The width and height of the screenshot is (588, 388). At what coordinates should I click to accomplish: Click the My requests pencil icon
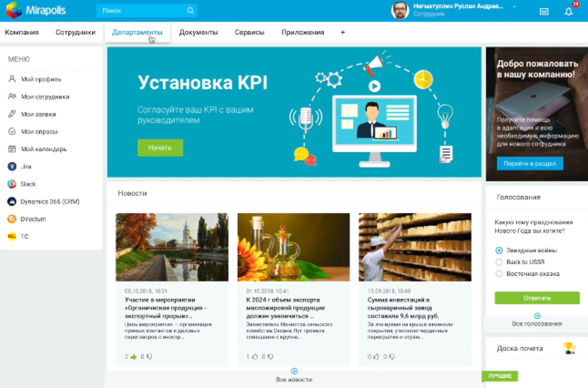tap(12, 114)
